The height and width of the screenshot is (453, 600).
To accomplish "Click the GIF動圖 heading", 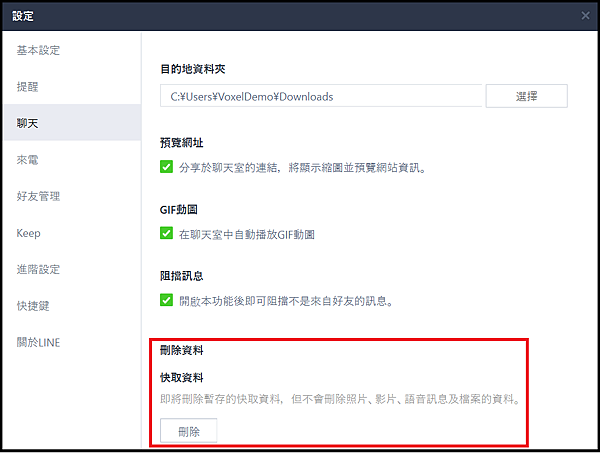I will (x=179, y=210).
